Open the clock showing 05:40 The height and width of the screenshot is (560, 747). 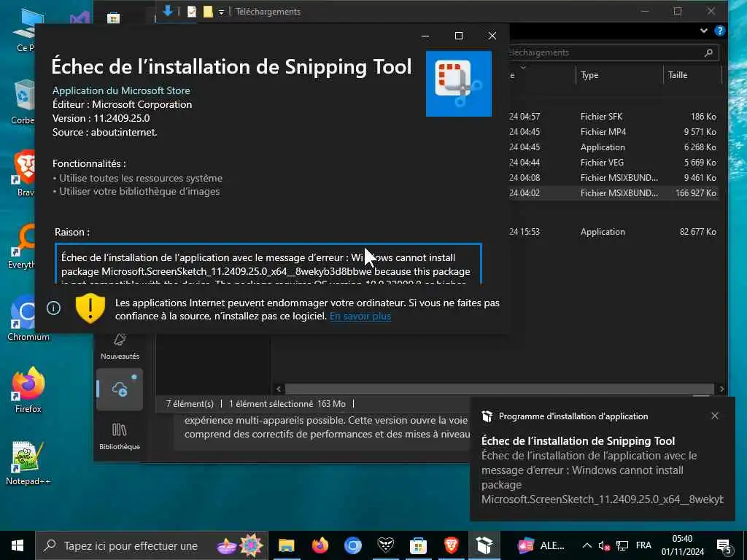(682, 545)
